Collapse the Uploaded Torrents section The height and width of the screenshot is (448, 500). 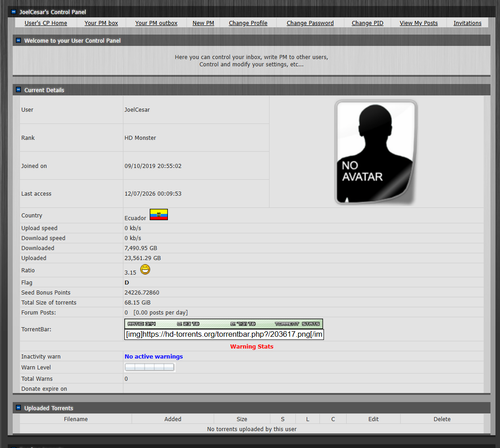point(18,408)
